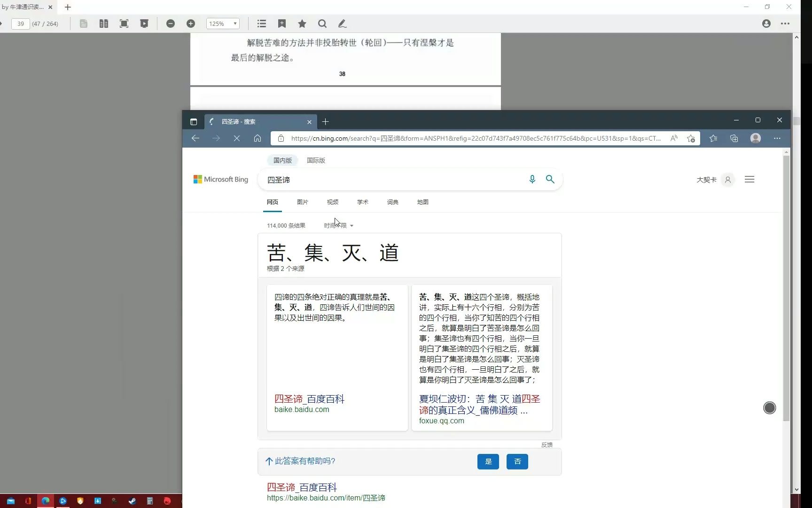The image size is (812, 508).
Task: Close the 四圣谛 - 搜索 browser tab
Action: pos(309,122)
